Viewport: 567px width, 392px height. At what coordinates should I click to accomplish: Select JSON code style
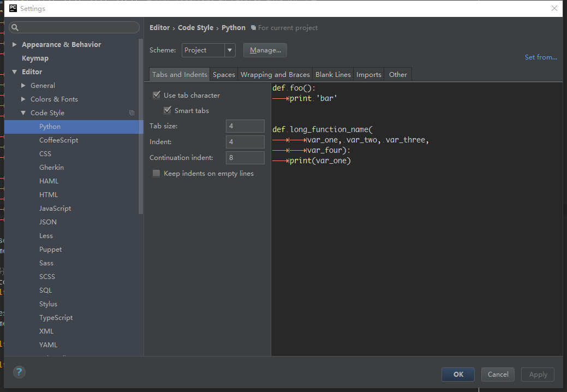pyautogui.click(x=47, y=222)
